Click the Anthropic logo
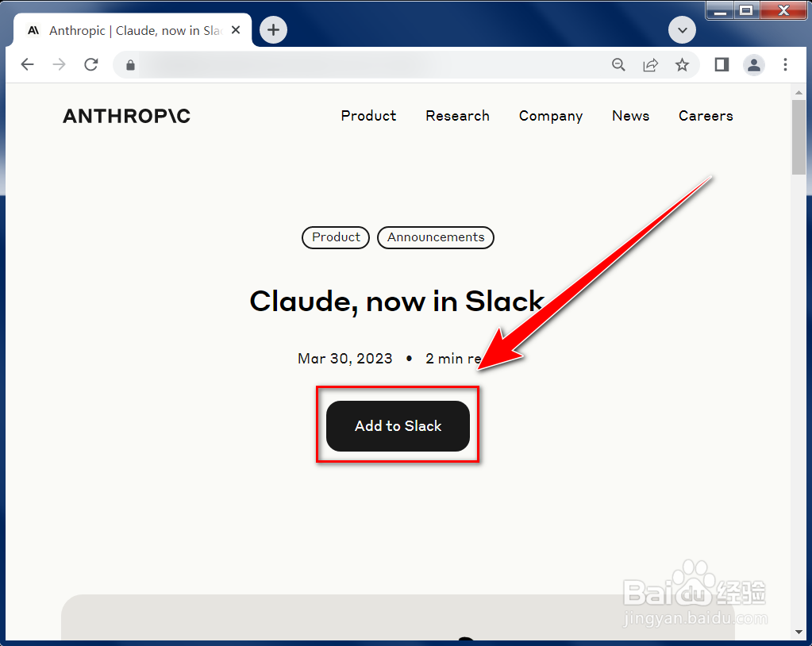This screenshot has height=646, width=812. click(127, 116)
